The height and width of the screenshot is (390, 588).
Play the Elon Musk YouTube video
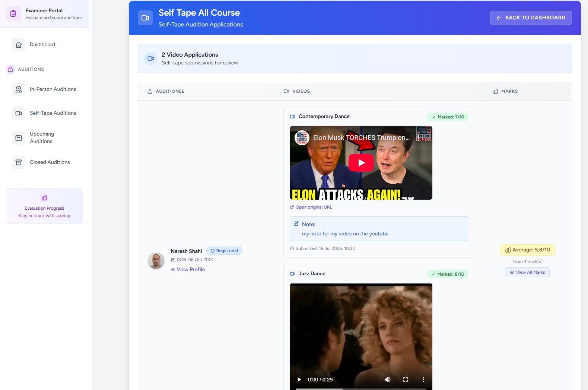[361, 163]
